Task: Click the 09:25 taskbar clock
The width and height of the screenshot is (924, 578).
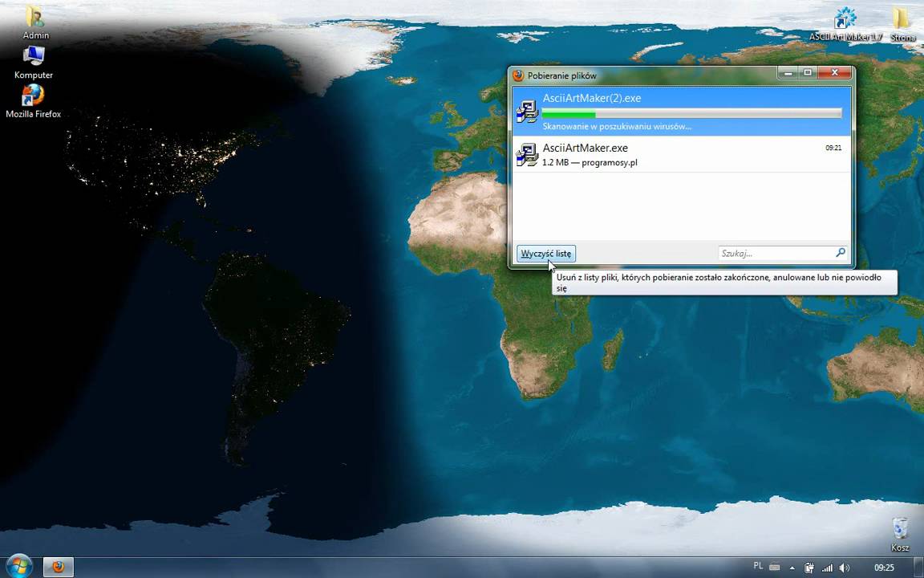Action: click(x=884, y=568)
